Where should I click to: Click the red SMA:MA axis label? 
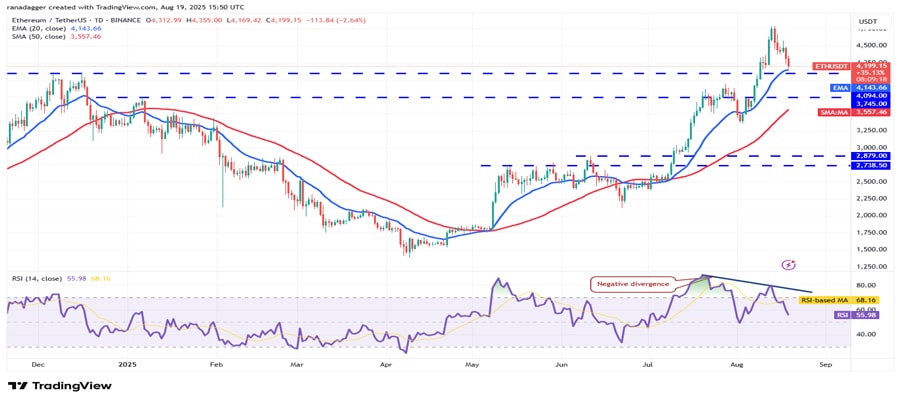834,113
